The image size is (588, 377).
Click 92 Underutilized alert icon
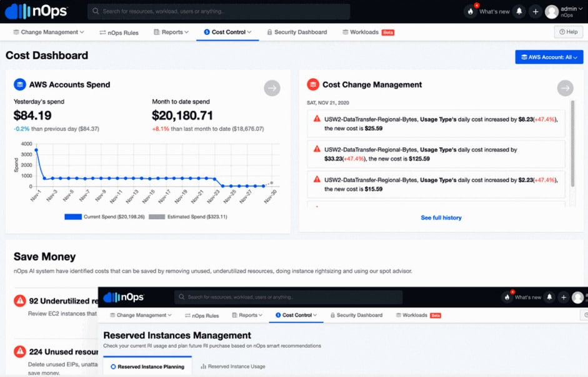(x=20, y=301)
